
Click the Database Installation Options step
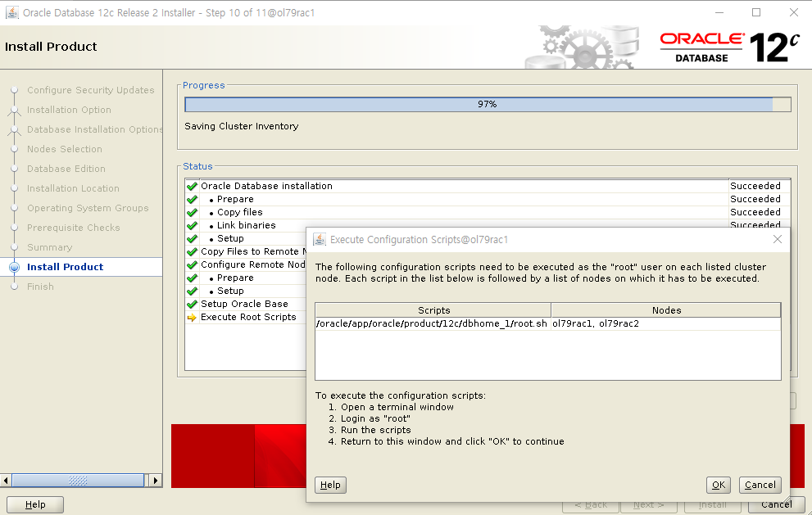(95, 129)
